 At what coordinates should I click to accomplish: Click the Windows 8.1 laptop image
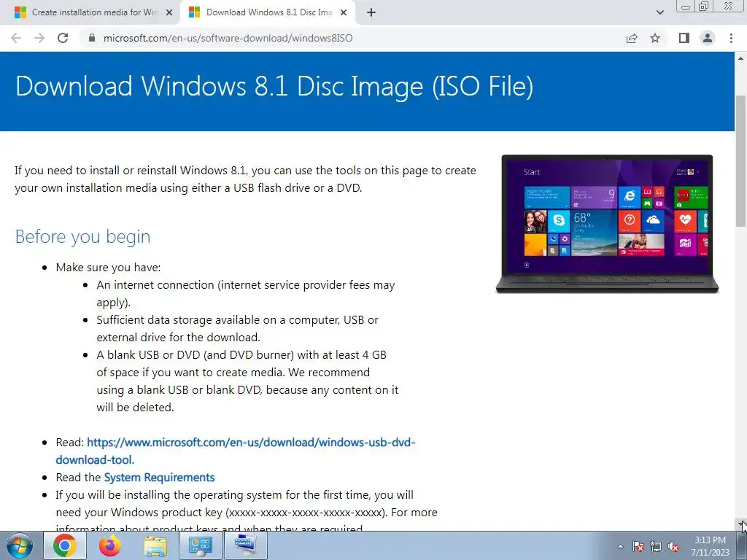pyautogui.click(x=607, y=224)
